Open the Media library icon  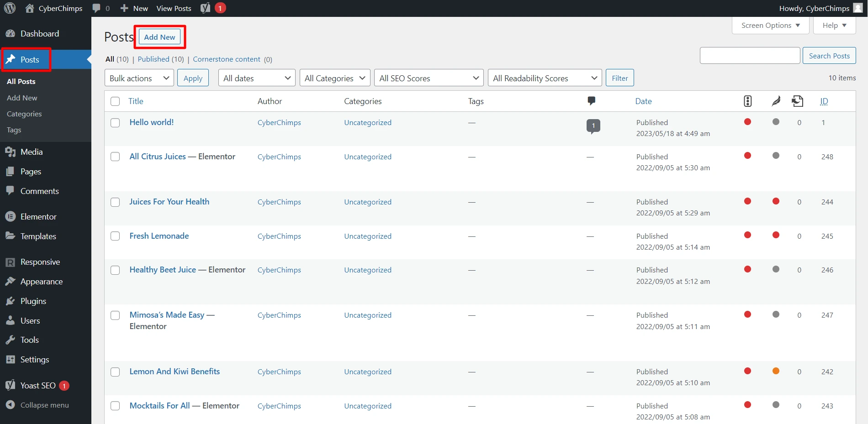pos(11,152)
